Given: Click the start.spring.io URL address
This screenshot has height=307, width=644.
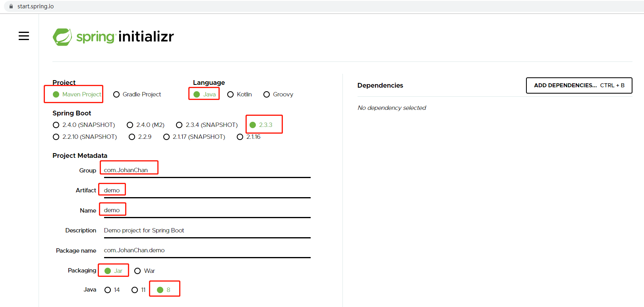Looking at the screenshot, I should [x=35, y=6].
